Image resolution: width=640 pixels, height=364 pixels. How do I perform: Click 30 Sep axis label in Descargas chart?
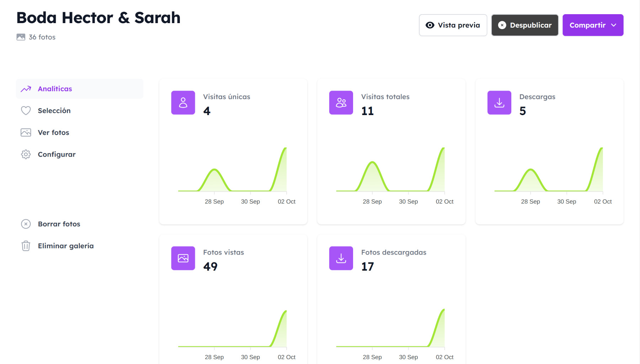pos(567,201)
